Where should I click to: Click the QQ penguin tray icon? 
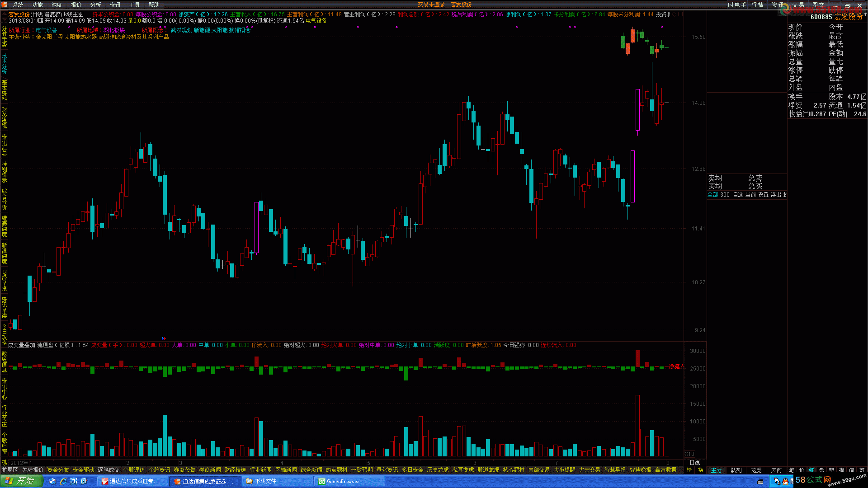tap(786, 481)
